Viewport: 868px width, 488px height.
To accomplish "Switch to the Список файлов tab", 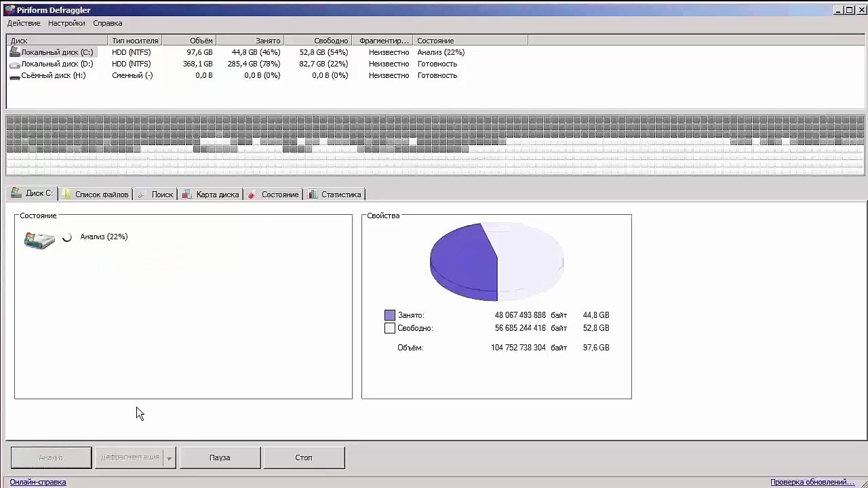I will 96,195.
